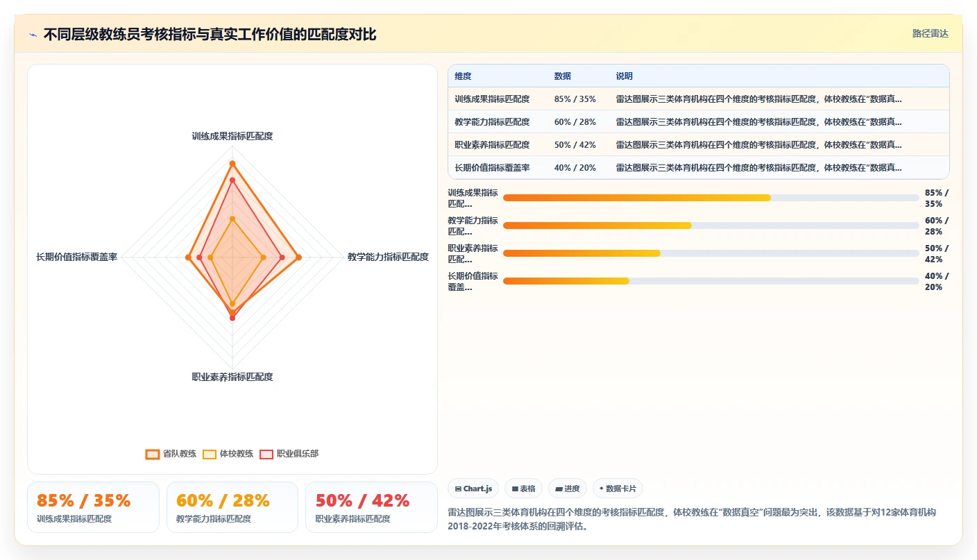Click the 数据卡片 tag chip
The height and width of the screenshot is (560, 977).
[x=618, y=489]
